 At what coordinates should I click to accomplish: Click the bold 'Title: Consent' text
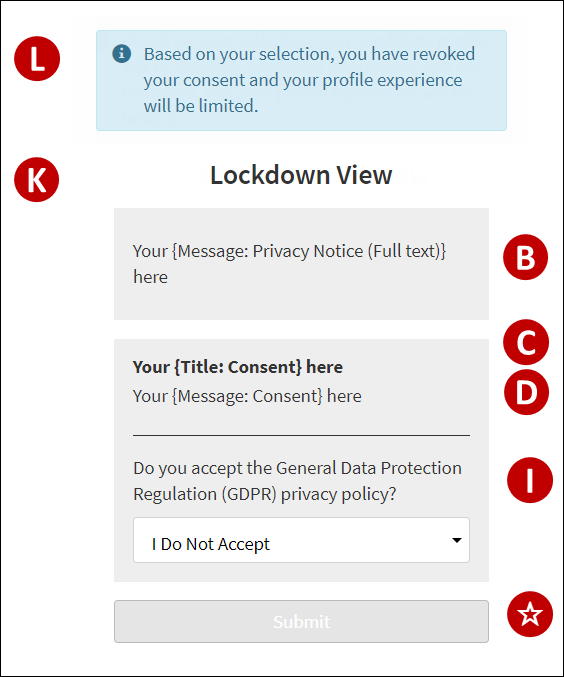[x=238, y=367]
